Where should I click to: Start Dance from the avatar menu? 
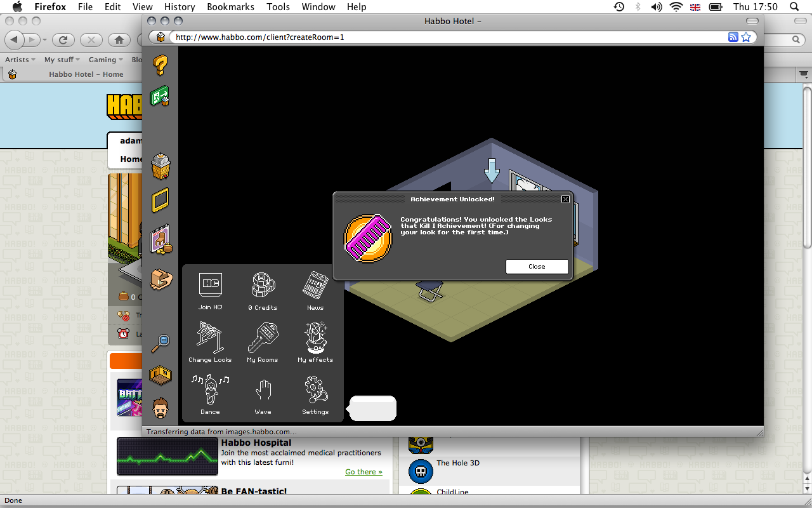[x=210, y=395]
